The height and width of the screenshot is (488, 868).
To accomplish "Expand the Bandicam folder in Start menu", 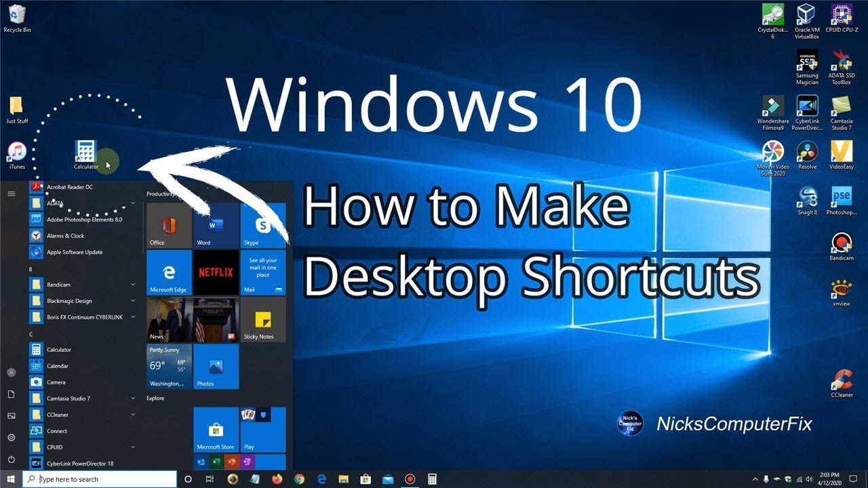I will 133,284.
